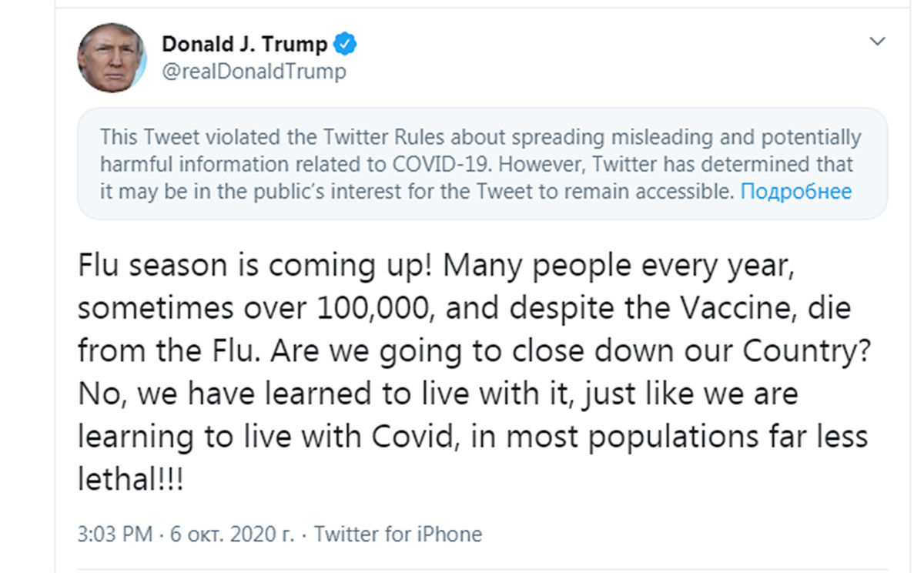The height and width of the screenshot is (573, 924).
Task: Open the 3:03 PM timestamp link
Action: 117,534
